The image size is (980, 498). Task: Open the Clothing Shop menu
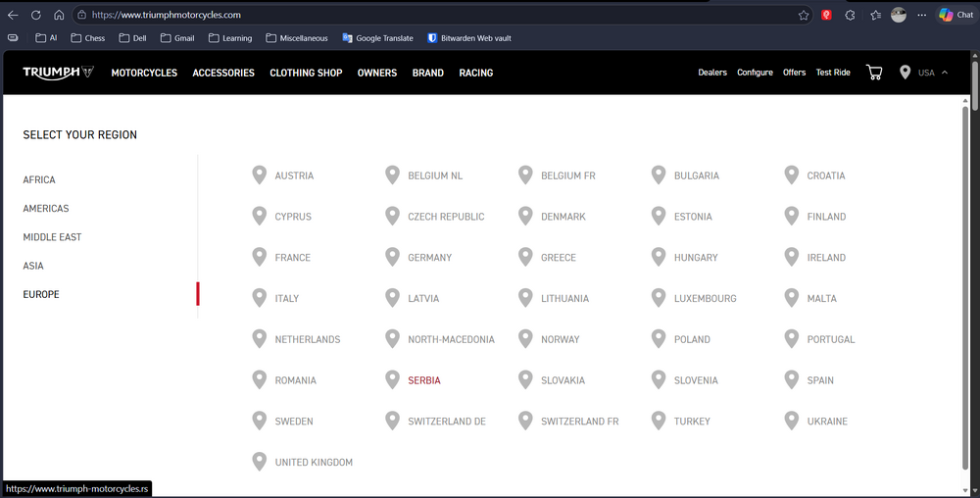point(306,73)
